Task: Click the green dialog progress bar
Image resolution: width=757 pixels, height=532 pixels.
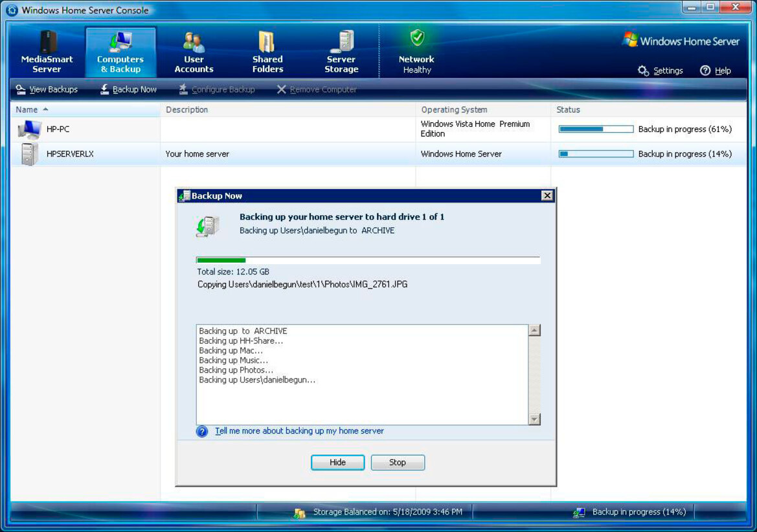Action: (x=368, y=260)
